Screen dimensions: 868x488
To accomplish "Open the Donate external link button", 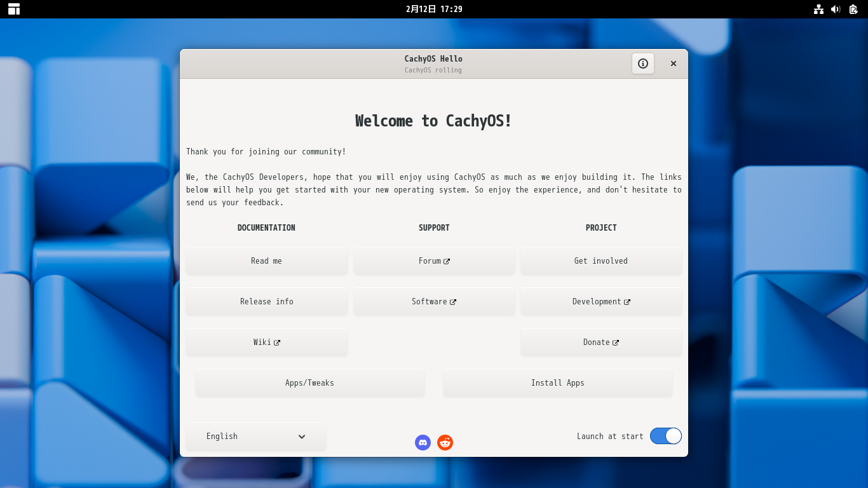I will (601, 342).
